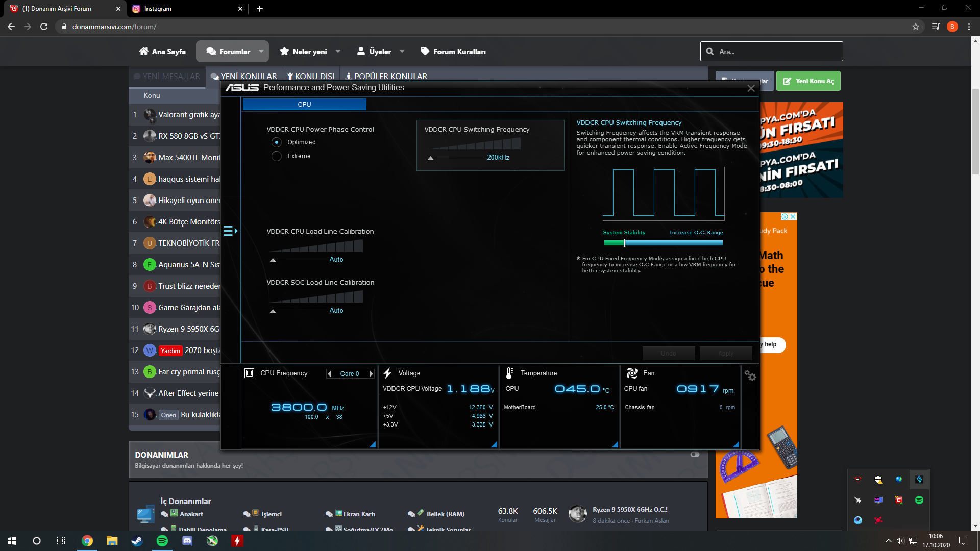
Task: Expand the Neler yeni dropdown arrow
Action: (x=338, y=52)
